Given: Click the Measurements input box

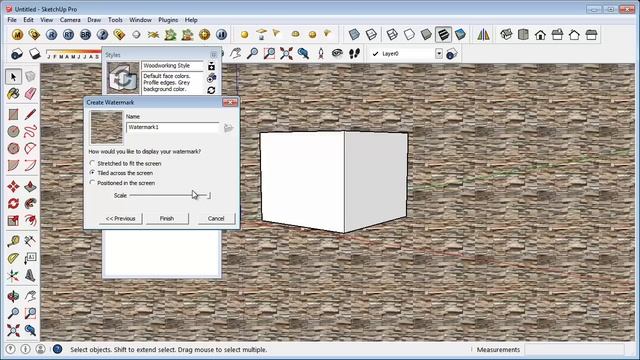Looking at the screenshot, I should 574,349.
